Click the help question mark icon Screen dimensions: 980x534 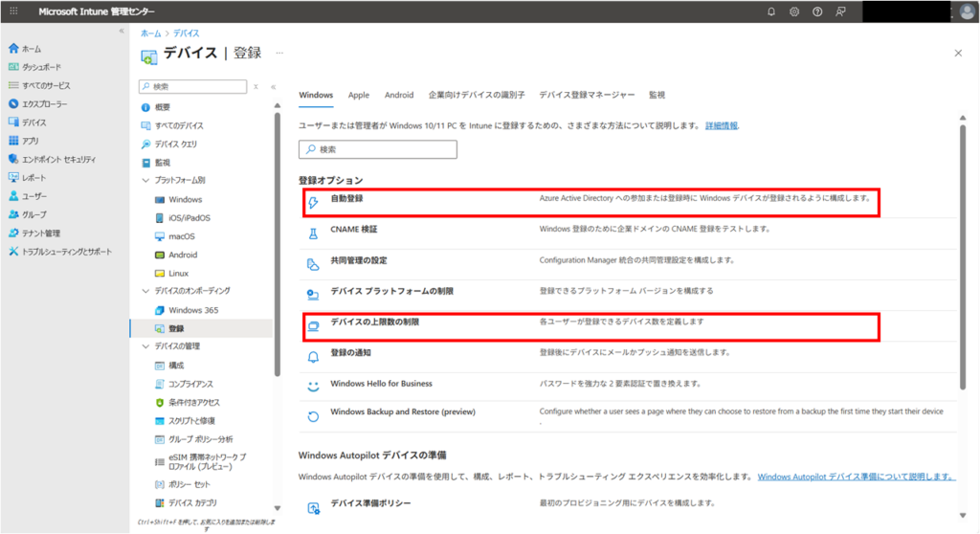[817, 11]
